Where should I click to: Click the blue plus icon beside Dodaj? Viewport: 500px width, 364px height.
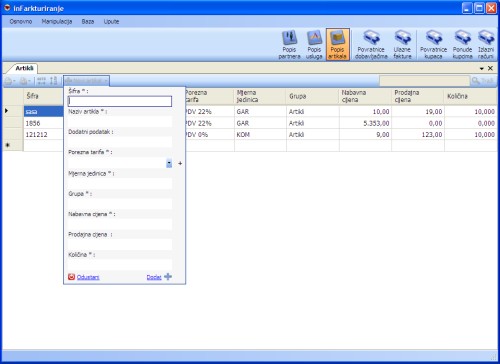tap(168, 277)
